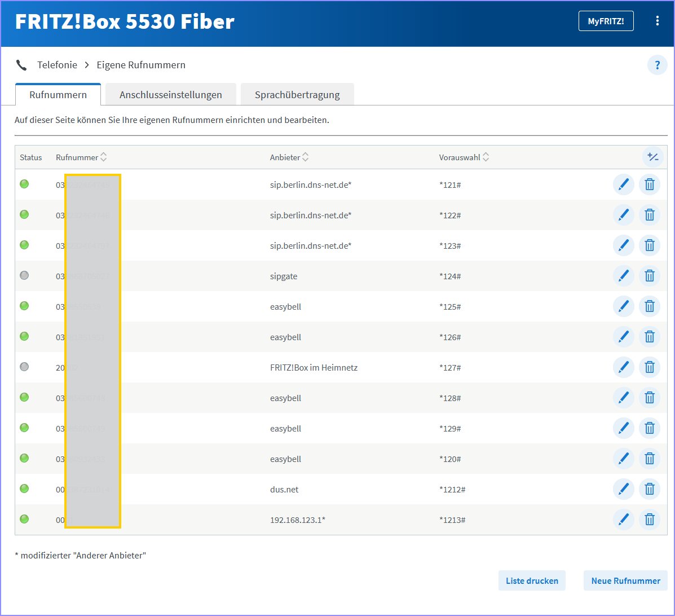Delete the dus.net number entry
This screenshot has width=675, height=616.
pos(650,489)
